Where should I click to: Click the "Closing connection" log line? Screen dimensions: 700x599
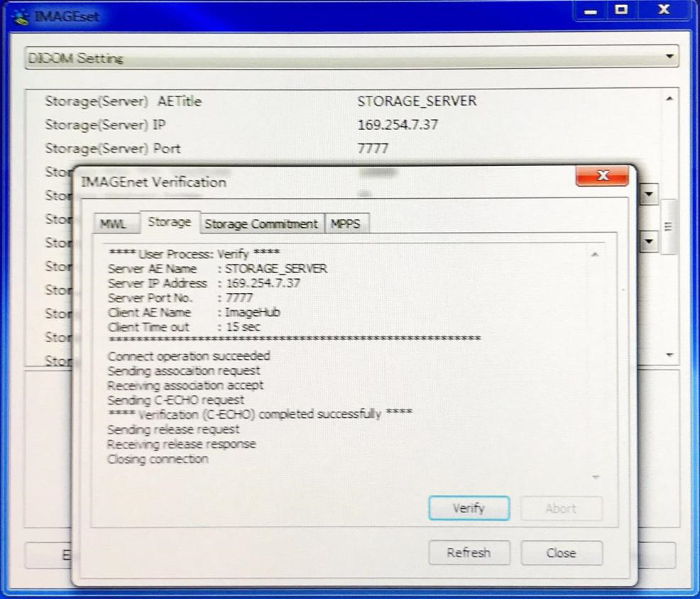click(x=158, y=459)
